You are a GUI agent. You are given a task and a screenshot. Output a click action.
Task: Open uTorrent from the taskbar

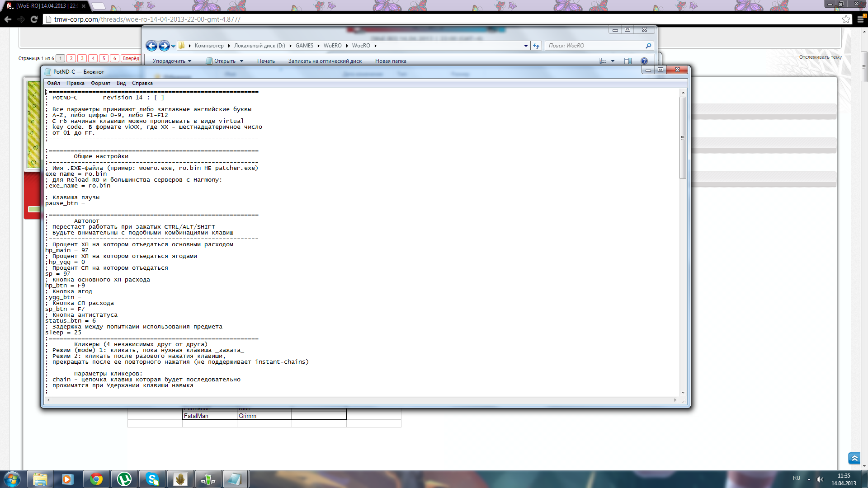tap(124, 479)
